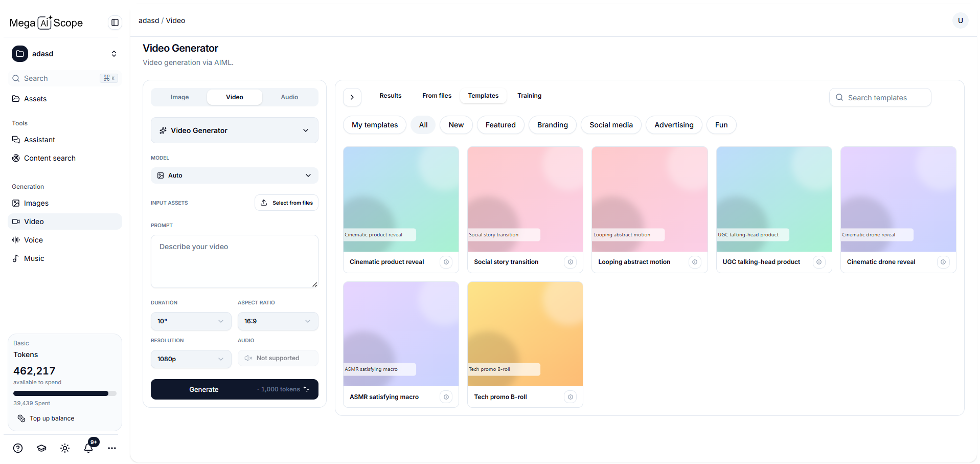Viewport: 980px width, 464px height.
Task: Open the Resolution 1080p dropdown
Action: (x=191, y=359)
